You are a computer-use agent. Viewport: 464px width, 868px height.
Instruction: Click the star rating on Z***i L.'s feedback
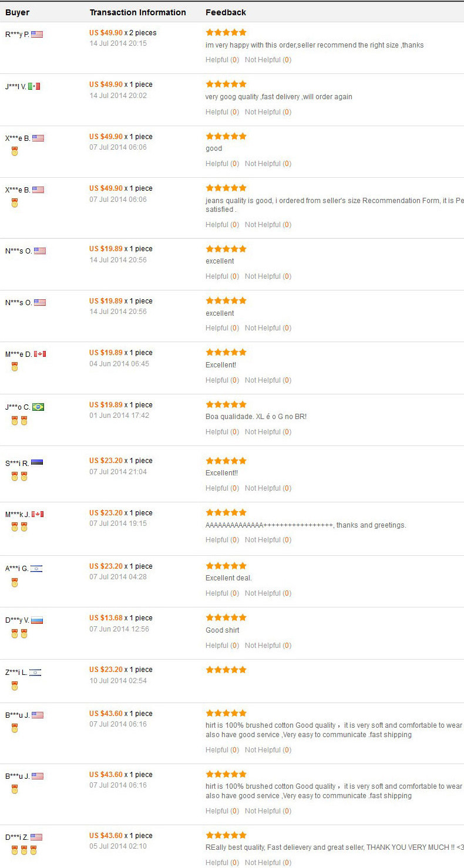[x=226, y=670]
